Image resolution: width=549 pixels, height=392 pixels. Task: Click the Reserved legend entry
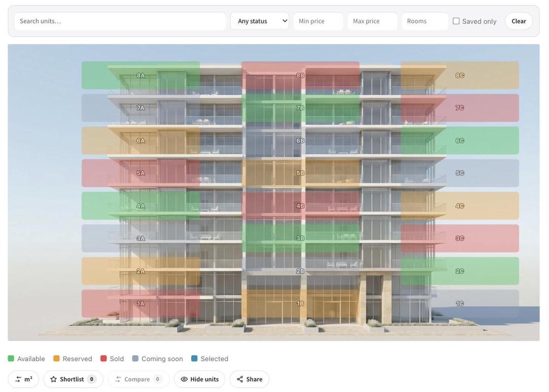point(73,359)
